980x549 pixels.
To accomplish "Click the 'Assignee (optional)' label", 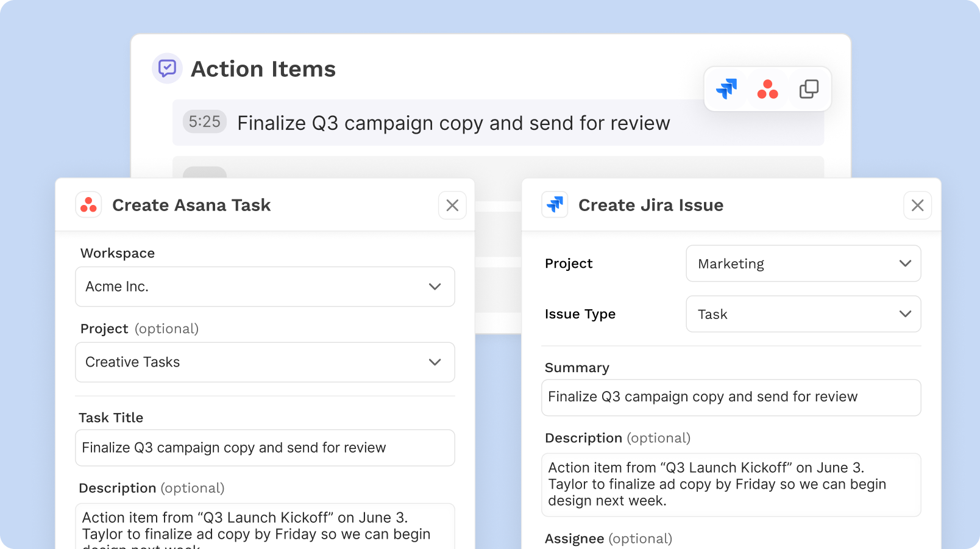I will pos(609,539).
